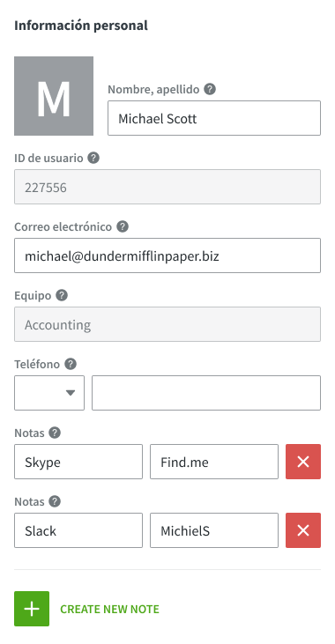The height and width of the screenshot is (644, 335).
Task: Click the Skype note label field
Action: [78, 462]
